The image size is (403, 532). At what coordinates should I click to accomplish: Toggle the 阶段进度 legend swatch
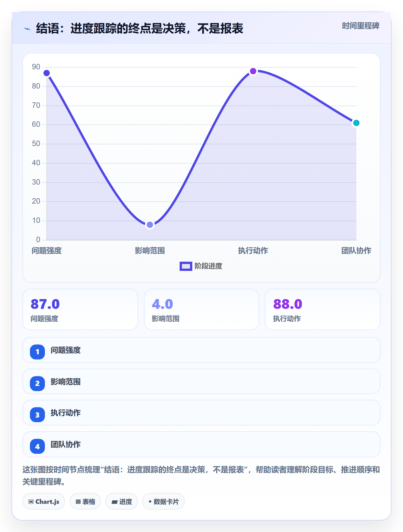(186, 266)
